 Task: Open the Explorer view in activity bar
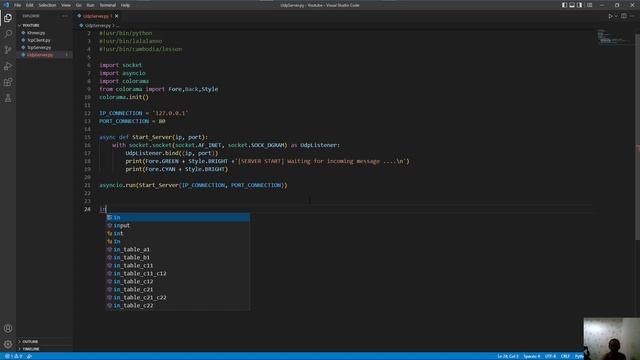point(8,18)
